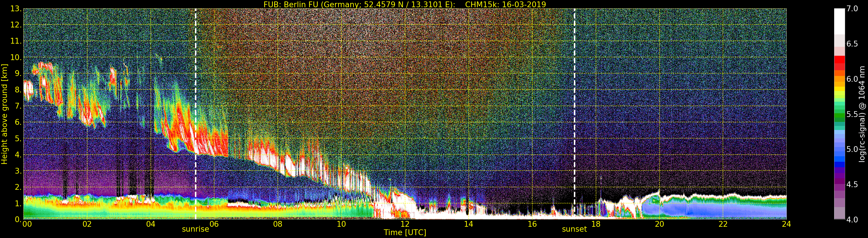Image resolution: width=868 pixels, height=238 pixels.
Task: Click the "7." height-axis tick label
Action: pos(18,106)
